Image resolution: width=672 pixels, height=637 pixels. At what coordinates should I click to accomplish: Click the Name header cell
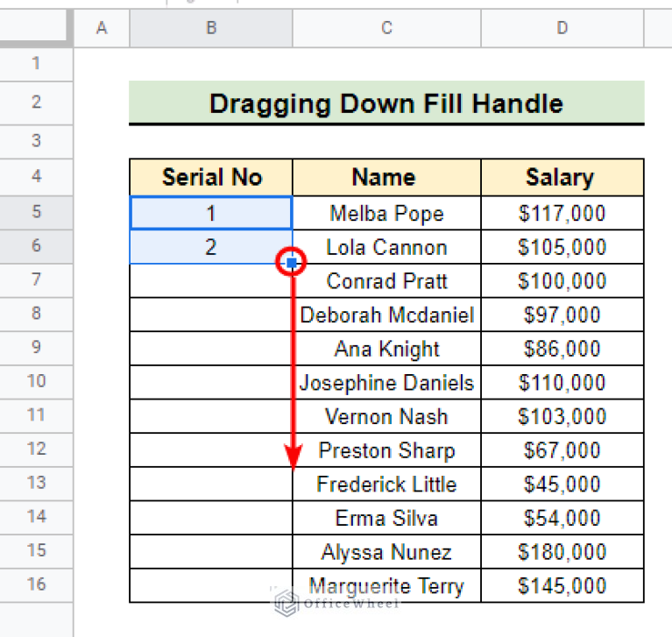click(x=386, y=178)
